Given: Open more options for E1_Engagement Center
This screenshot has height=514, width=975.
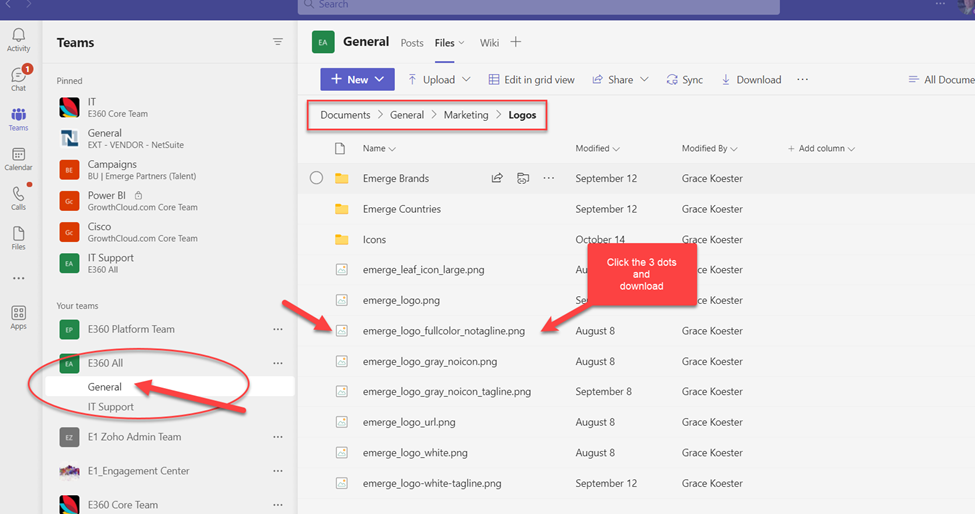Looking at the screenshot, I should point(277,471).
